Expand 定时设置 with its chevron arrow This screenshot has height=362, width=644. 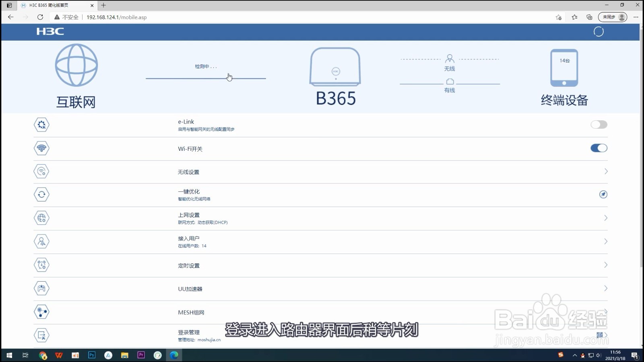tap(606, 265)
